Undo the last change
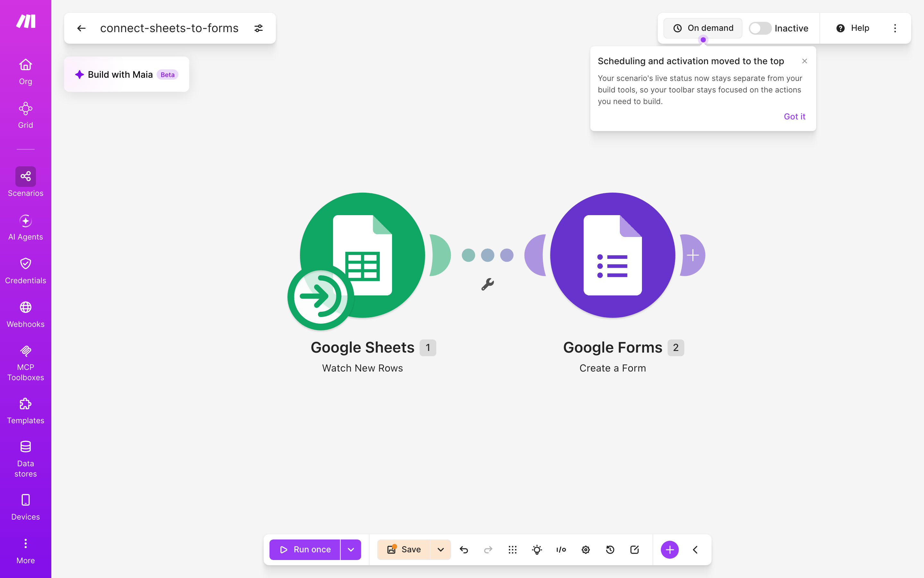 coord(464,550)
